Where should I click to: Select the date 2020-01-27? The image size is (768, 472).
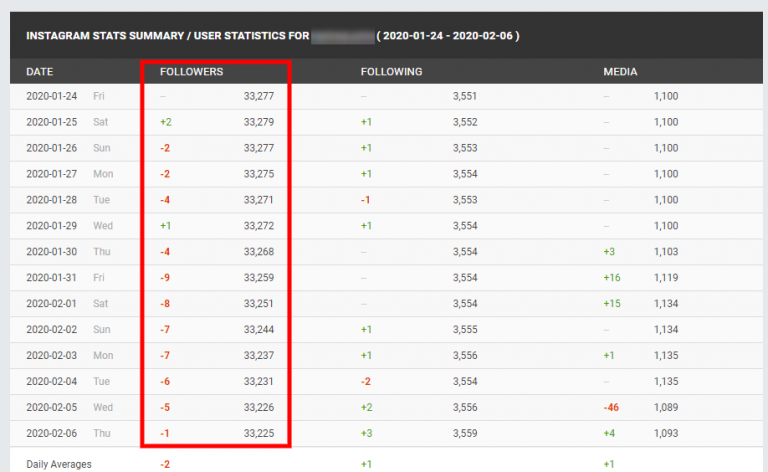coord(51,174)
